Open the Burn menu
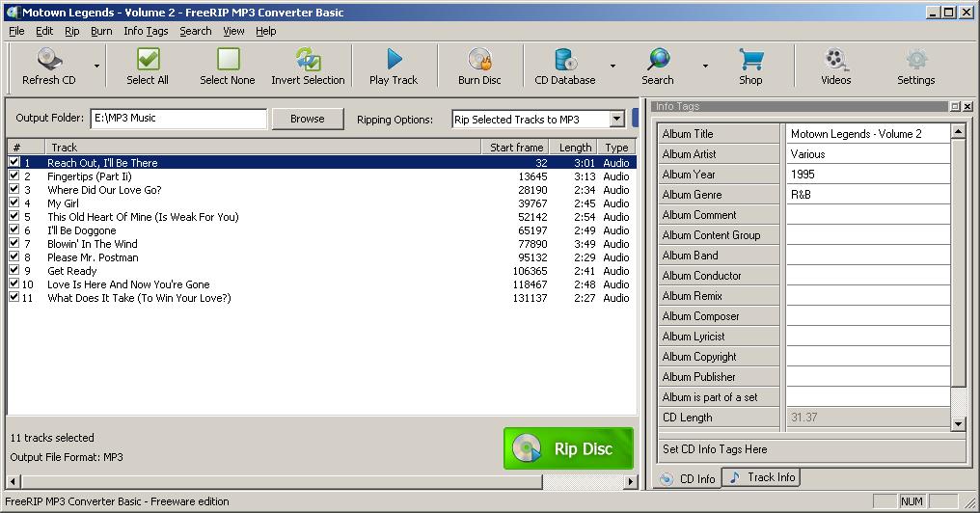 [x=101, y=31]
